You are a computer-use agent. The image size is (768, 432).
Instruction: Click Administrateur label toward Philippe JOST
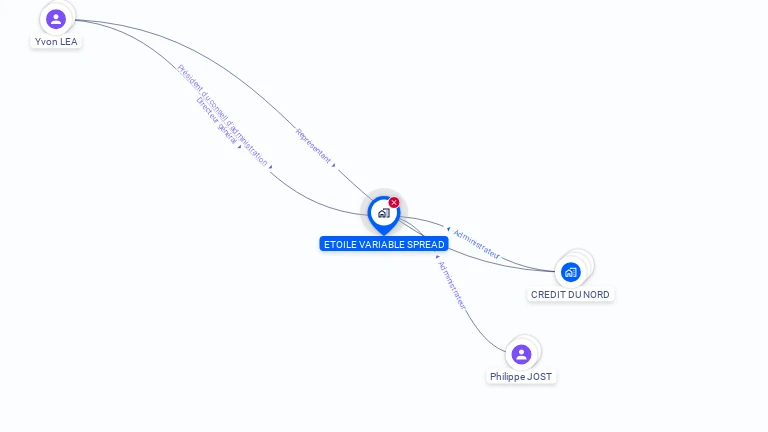click(x=452, y=285)
